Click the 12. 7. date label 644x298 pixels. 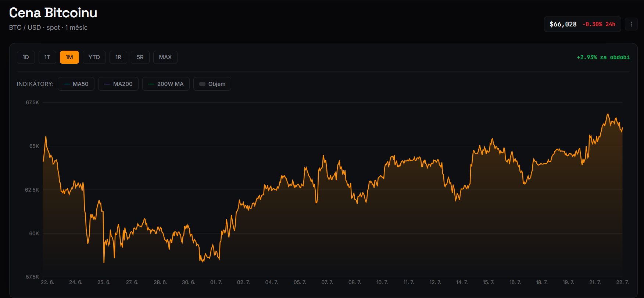(x=435, y=282)
